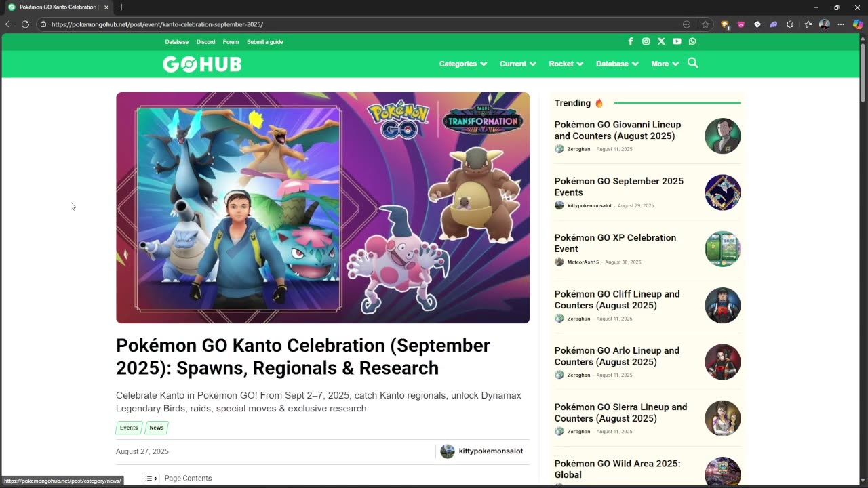868x488 pixels.
Task: Open the browser Favorites list icon
Action: click(808, 24)
